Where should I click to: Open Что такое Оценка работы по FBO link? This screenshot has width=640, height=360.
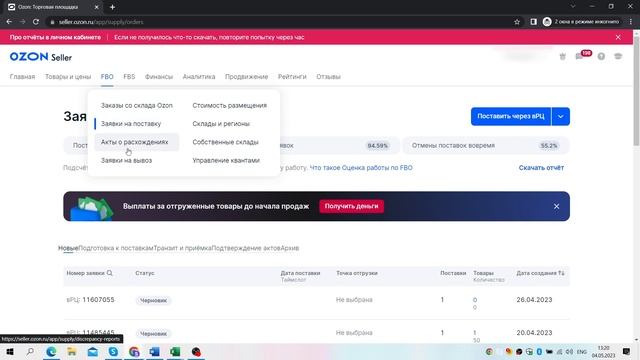click(361, 168)
